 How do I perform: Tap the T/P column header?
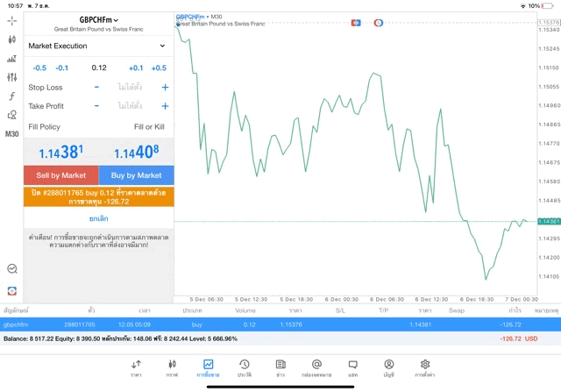(384, 310)
